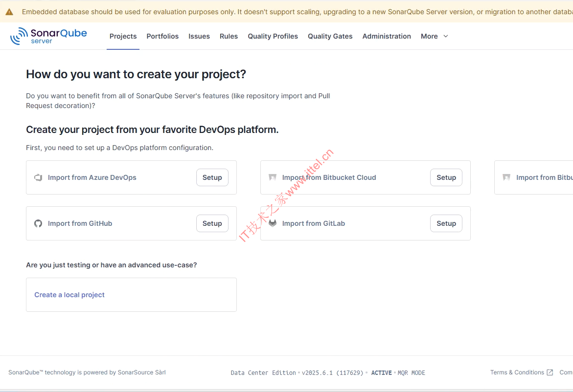573x392 pixels.
Task: Click the warning triangle icon in banner
Action: [x=9, y=12]
